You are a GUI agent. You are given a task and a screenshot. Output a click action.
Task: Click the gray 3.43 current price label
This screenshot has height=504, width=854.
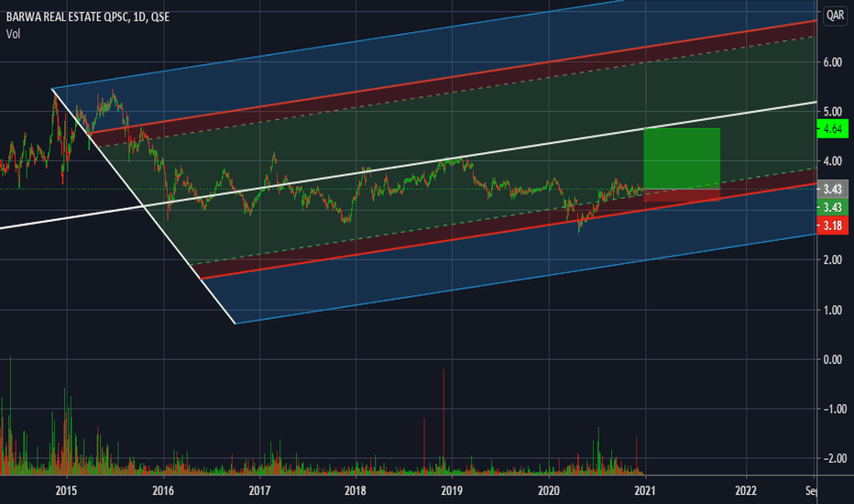tap(833, 189)
